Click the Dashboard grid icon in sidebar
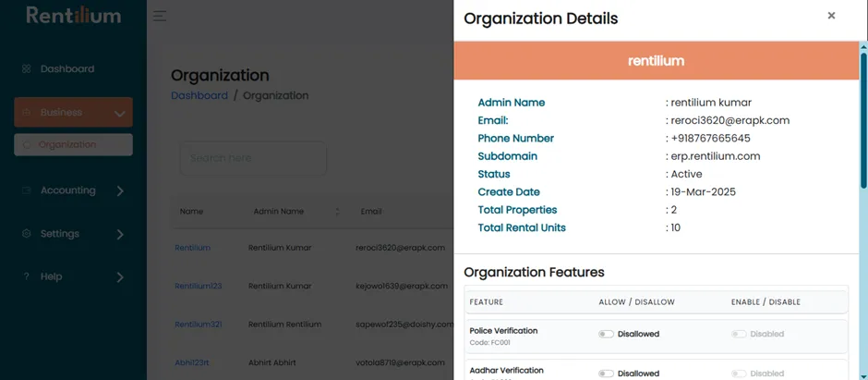Image resolution: width=868 pixels, height=380 pixels. coord(26,69)
